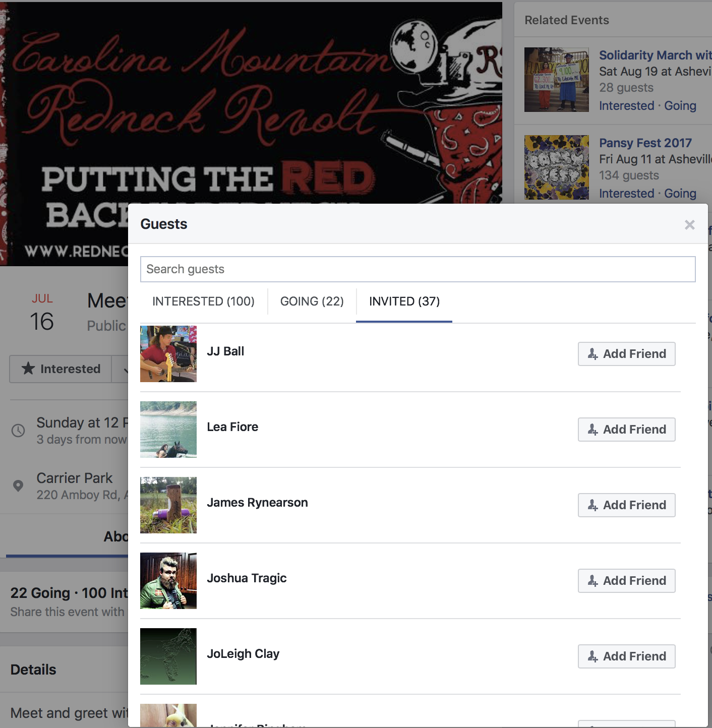Open Pansy Fest 2017 event link
This screenshot has height=728, width=712.
click(645, 143)
